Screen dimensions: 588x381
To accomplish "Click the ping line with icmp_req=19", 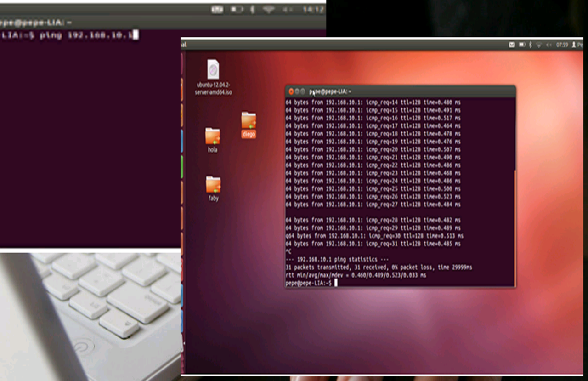I will pos(373,142).
